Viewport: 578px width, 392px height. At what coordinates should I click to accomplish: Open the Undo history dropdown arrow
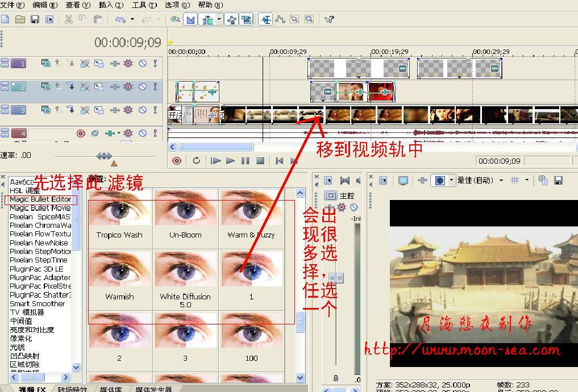point(132,19)
